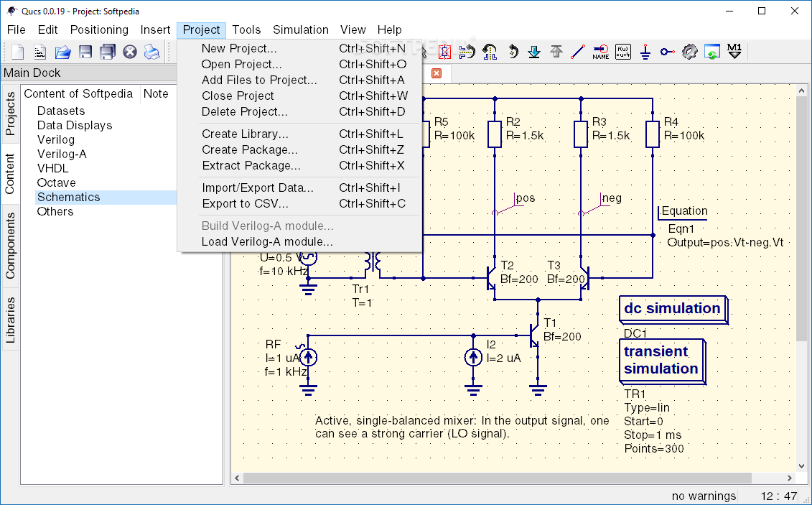The width and height of the screenshot is (812, 505).
Task: Open the Simulation menu
Action: tap(300, 29)
